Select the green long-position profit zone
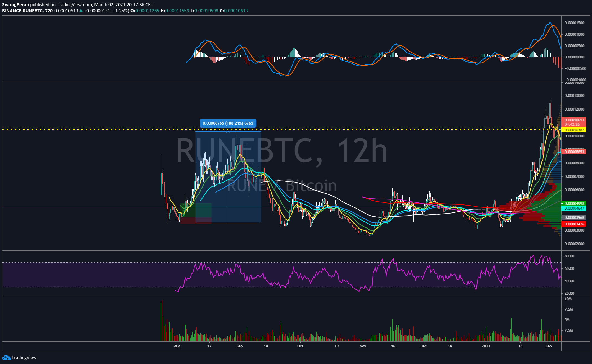 click(x=196, y=210)
